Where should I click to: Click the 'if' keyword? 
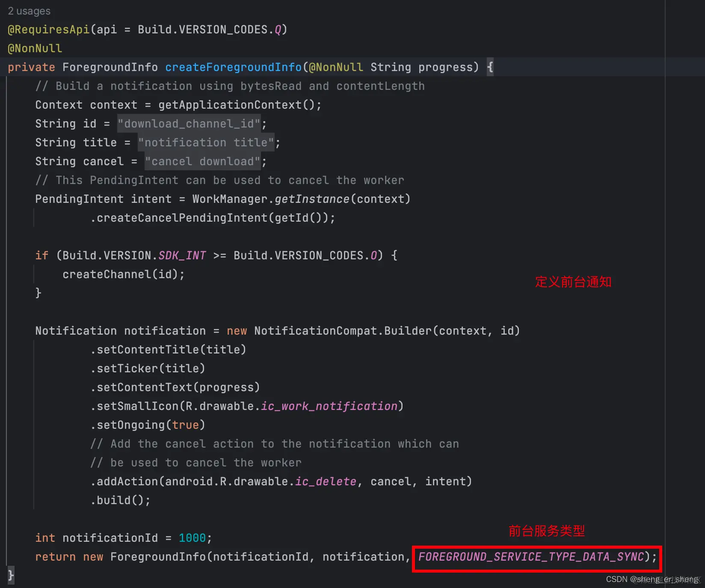click(x=42, y=255)
